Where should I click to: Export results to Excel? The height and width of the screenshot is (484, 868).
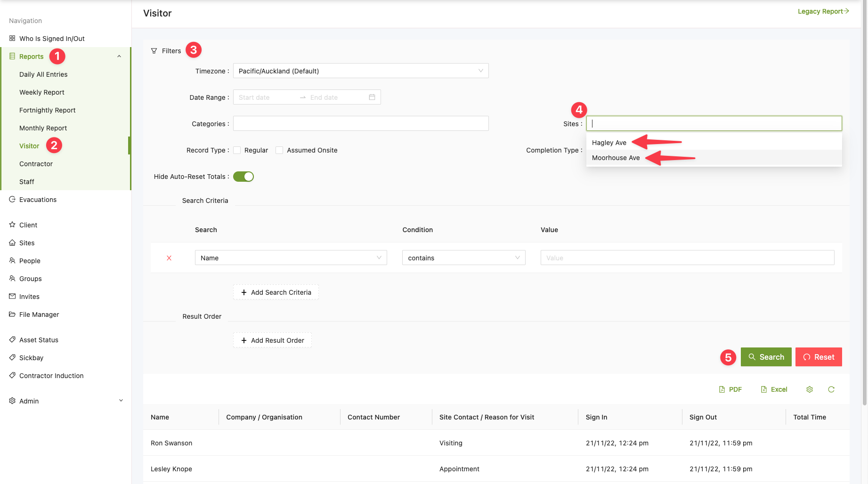(774, 389)
